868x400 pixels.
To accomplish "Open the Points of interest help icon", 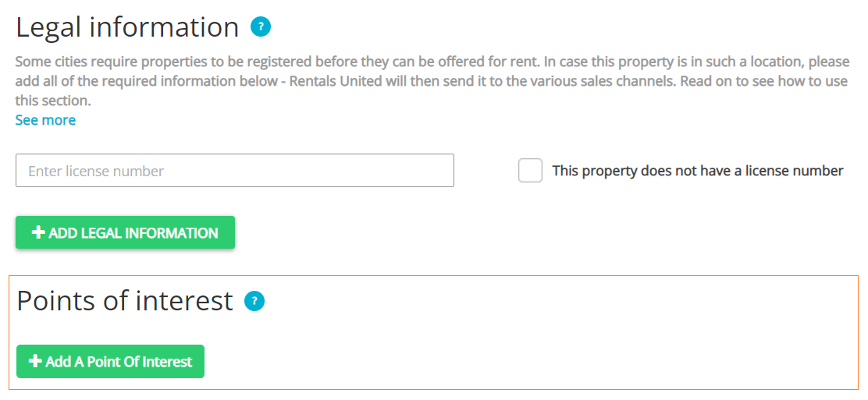I will (x=254, y=301).
